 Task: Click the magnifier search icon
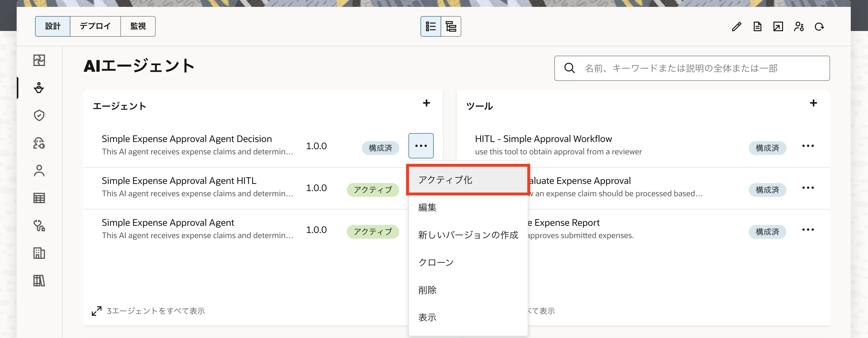570,68
